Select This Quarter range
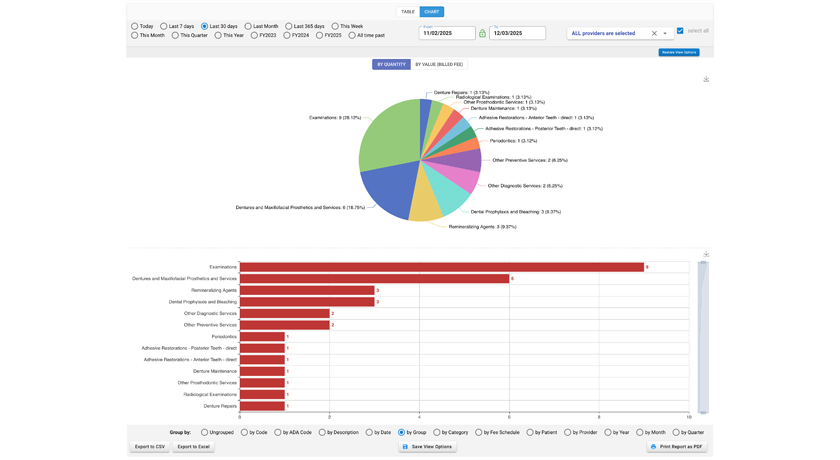 tap(175, 35)
